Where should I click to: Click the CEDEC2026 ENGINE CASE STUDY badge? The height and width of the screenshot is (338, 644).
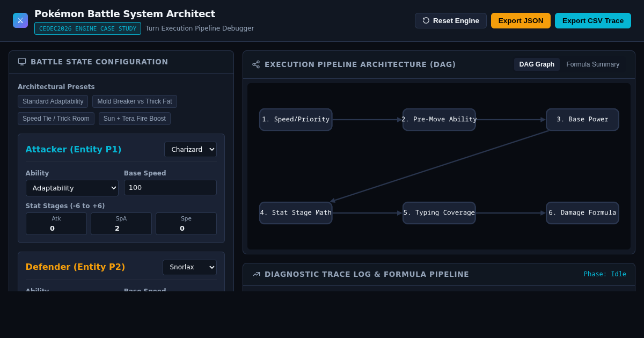[87, 28]
